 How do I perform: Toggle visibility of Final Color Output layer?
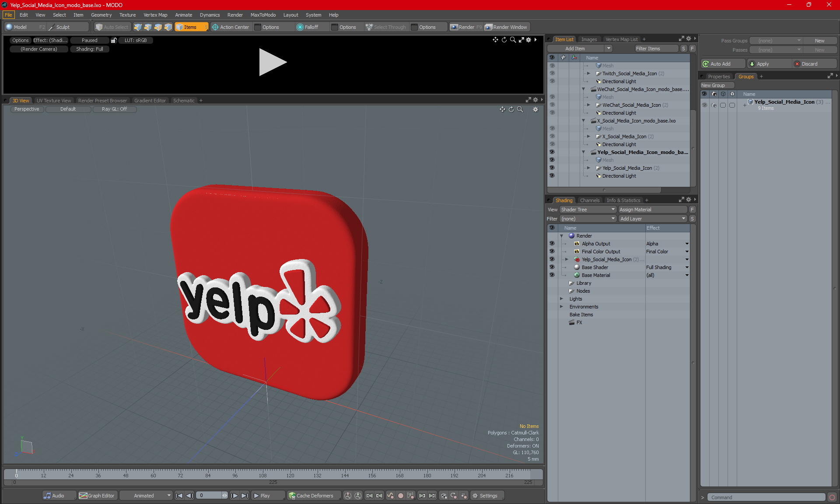pyautogui.click(x=552, y=252)
